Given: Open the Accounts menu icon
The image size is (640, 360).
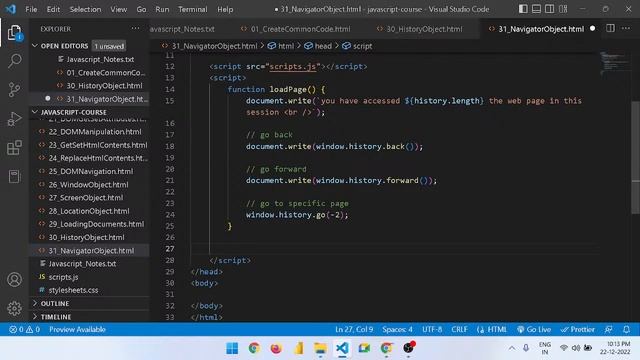Looking at the screenshot, I should click(x=14, y=280).
